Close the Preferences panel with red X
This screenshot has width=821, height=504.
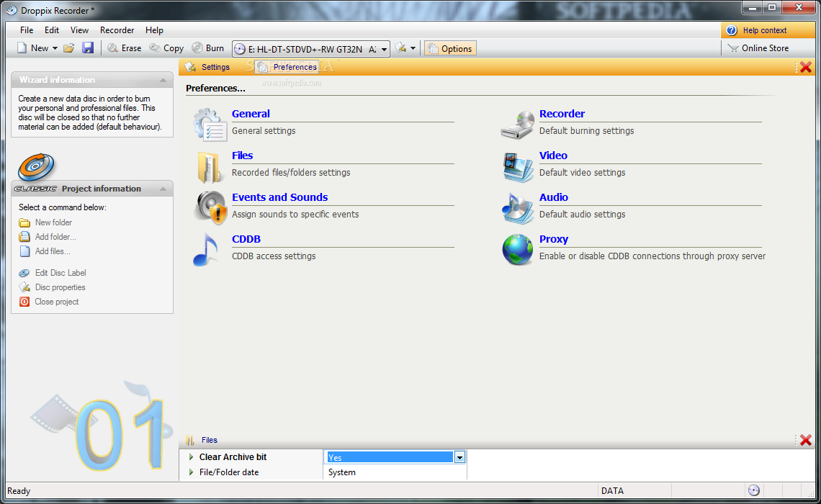[x=806, y=67]
